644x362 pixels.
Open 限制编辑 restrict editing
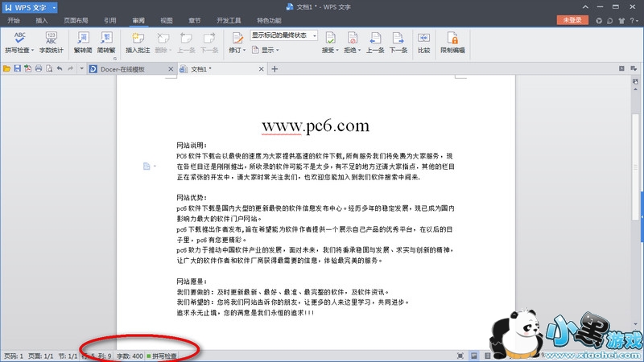[x=452, y=43]
